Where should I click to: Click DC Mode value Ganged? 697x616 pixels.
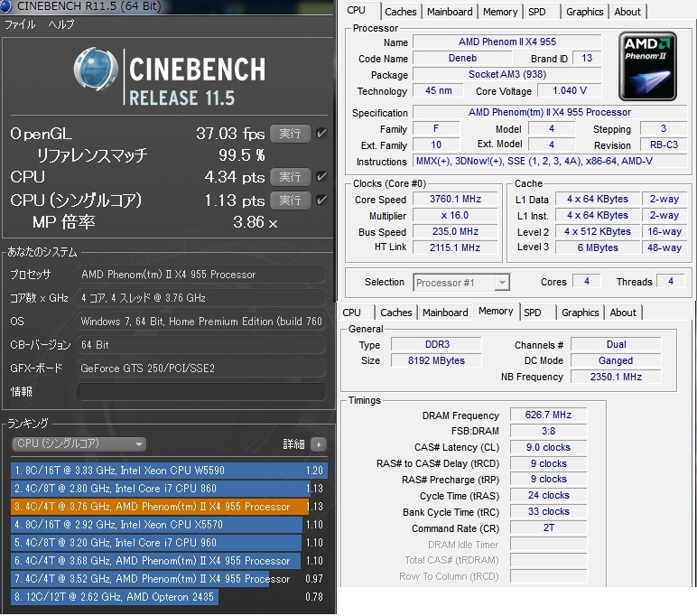pos(616,360)
